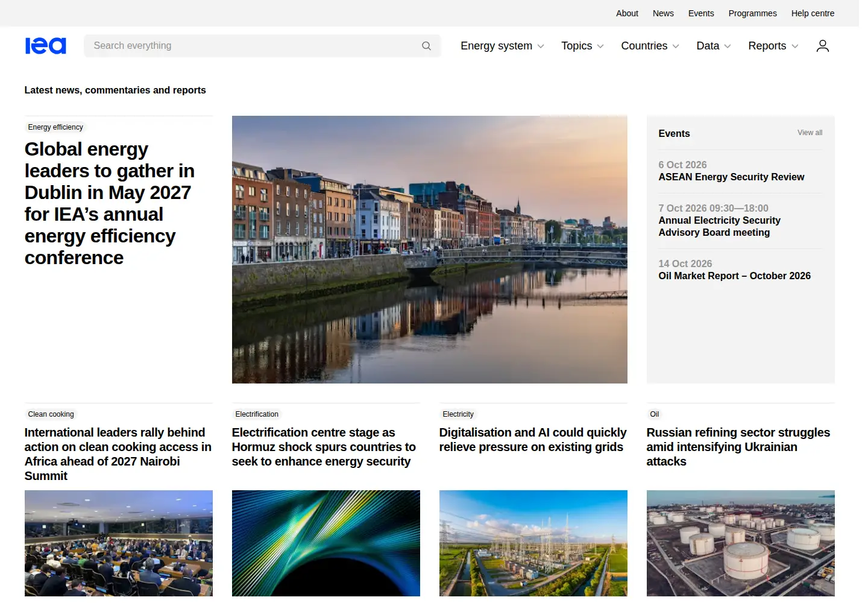Click the electrical substation thumbnail

533,543
